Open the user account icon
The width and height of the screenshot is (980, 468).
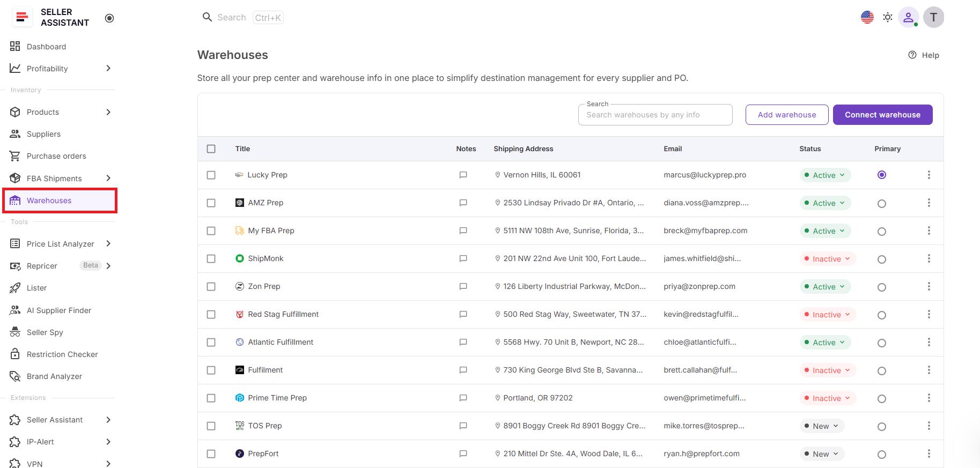coord(909,17)
